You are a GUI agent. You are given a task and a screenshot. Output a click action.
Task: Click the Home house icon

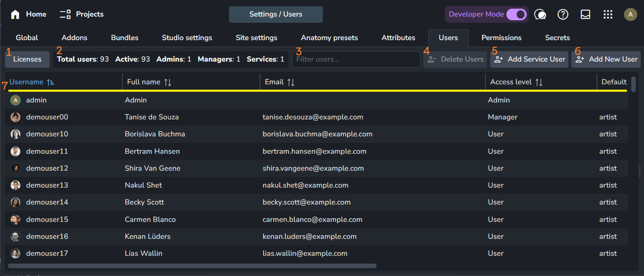[x=15, y=14]
